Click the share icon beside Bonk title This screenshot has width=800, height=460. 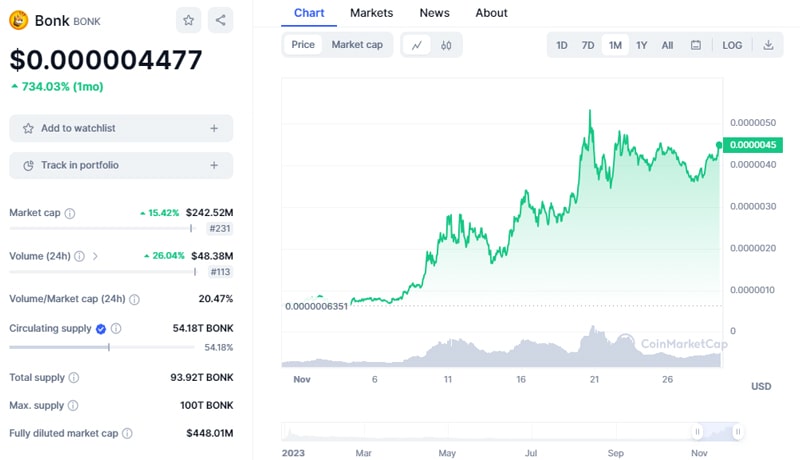coord(221,20)
